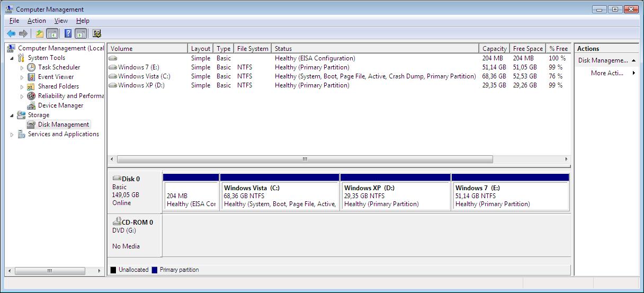Select Windows Vista (C:) partition block
Screen dimensions: 644x293
pyautogui.click(x=280, y=192)
